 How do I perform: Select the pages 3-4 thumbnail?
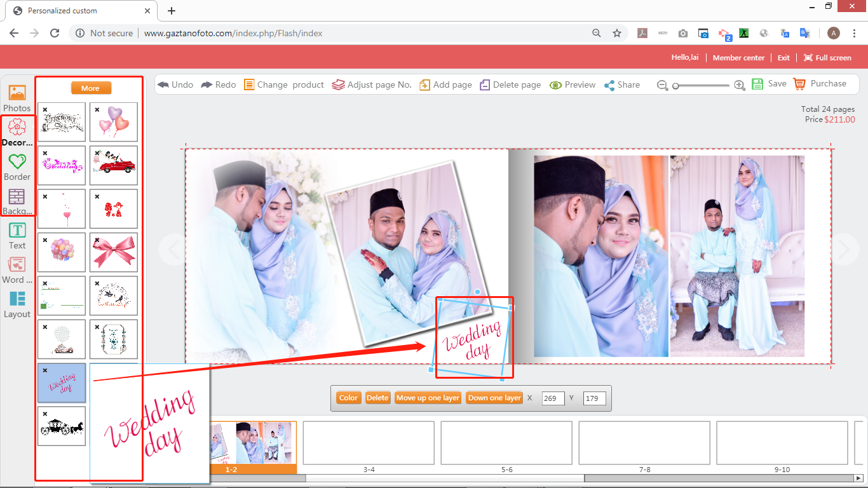[x=369, y=443]
